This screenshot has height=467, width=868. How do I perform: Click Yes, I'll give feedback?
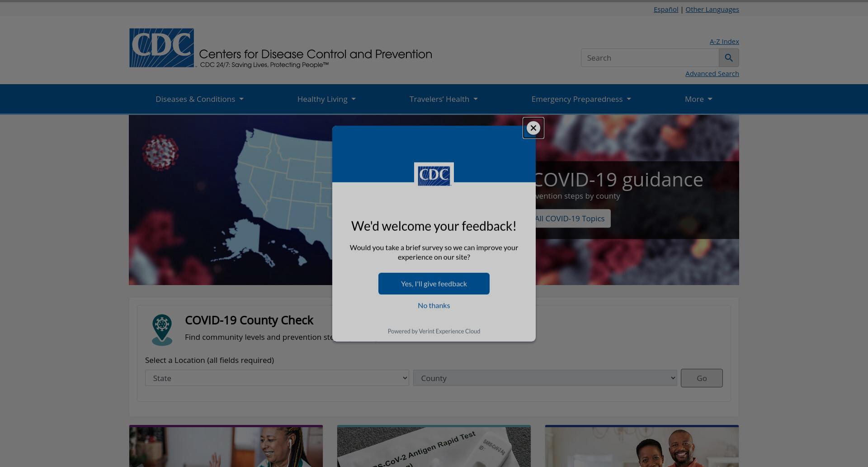434,284
